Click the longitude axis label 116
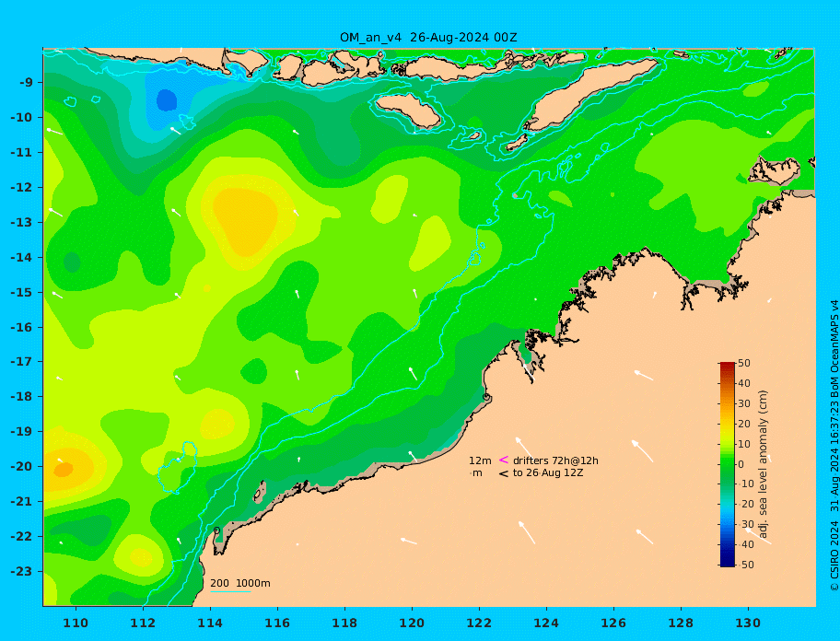Screen dimensions: 840x641 (277, 624)
